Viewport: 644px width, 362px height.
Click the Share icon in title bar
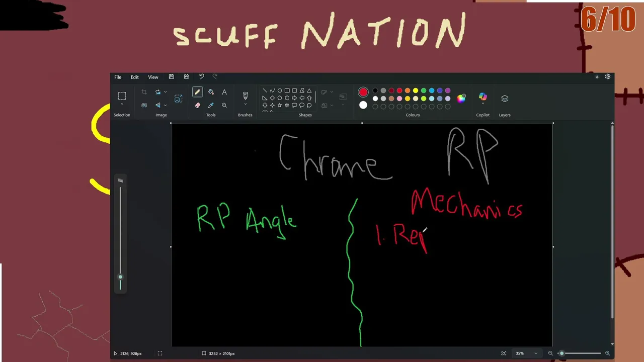pyautogui.click(x=187, y=76)
